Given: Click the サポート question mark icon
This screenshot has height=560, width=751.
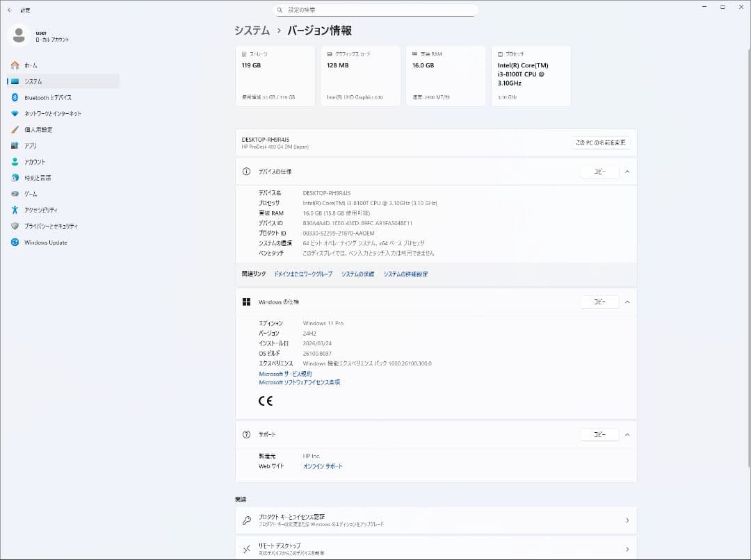Looking at the screenshot, I should point(246,435).
